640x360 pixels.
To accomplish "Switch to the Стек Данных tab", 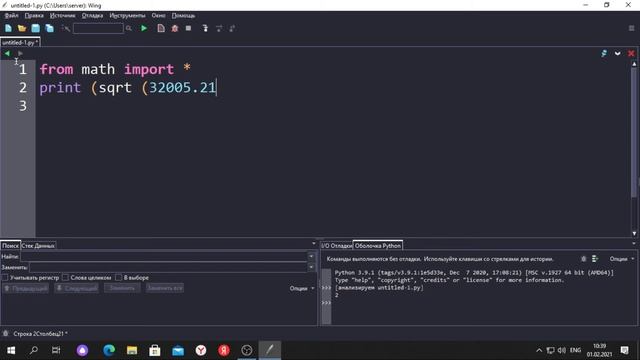I will 38,246.
